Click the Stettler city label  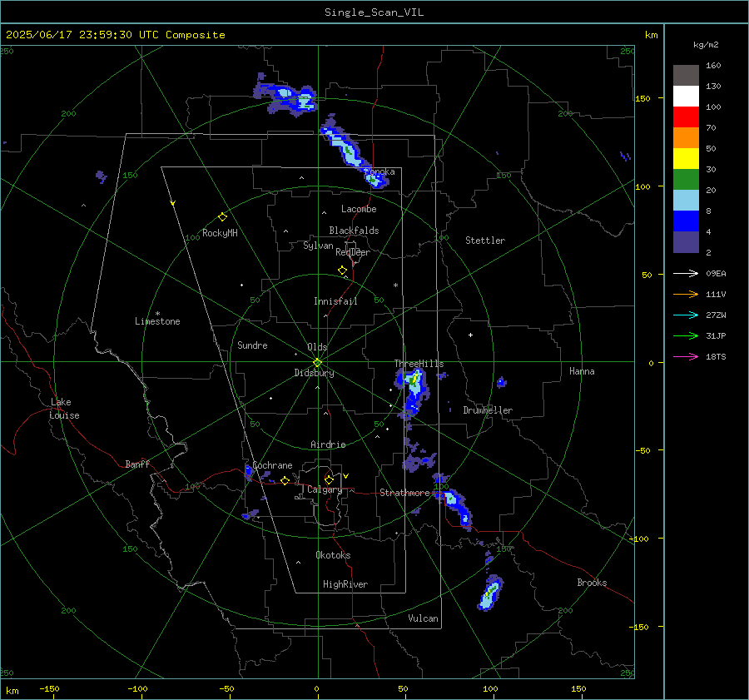click(485, 241)
